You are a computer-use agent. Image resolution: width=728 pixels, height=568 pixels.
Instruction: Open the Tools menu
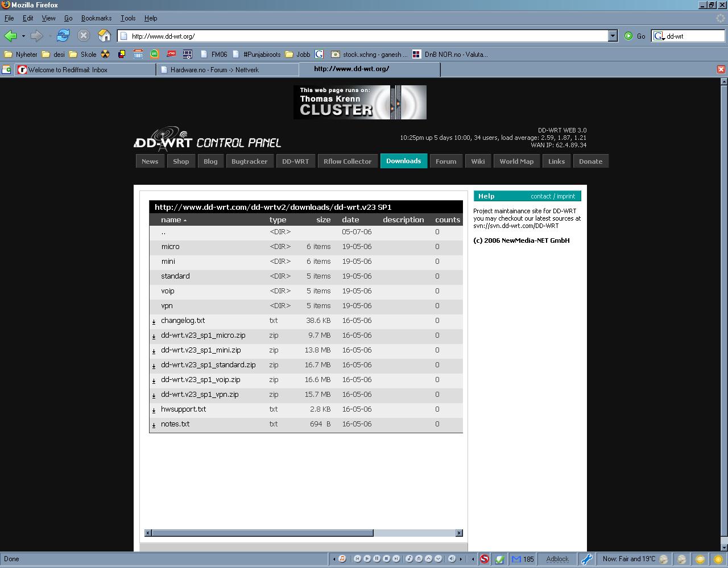[128, 18]
